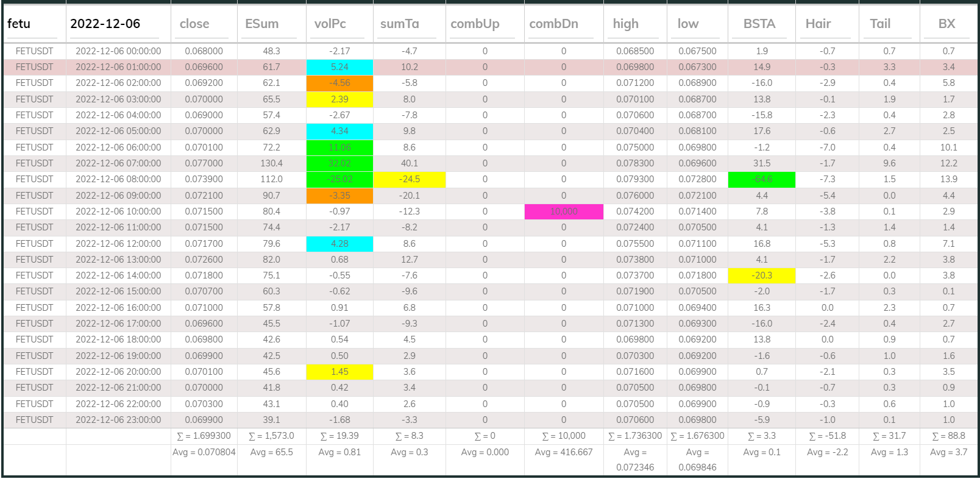Click the green BSTA cell -64.6
This screenshot has height=479, width=980.
762,179
